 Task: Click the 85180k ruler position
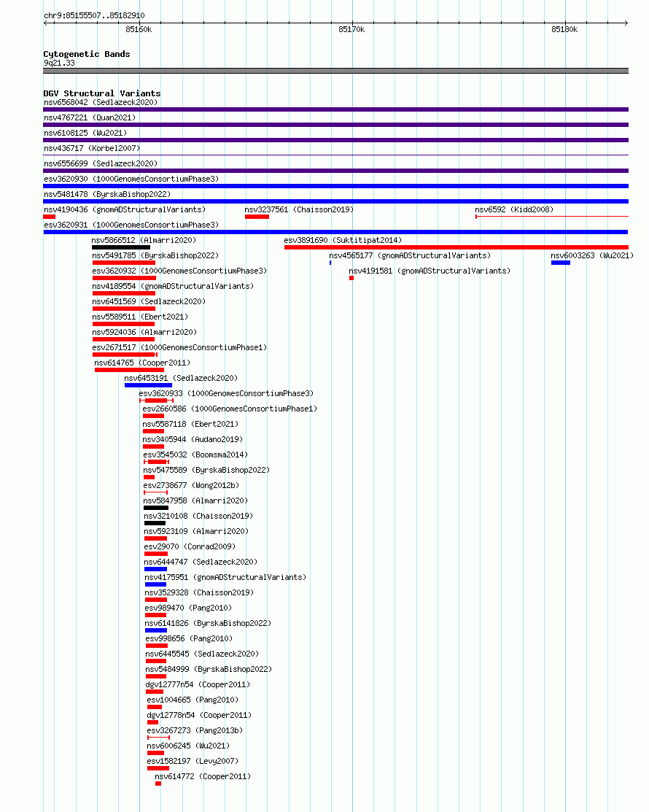(x=564, y=29)
